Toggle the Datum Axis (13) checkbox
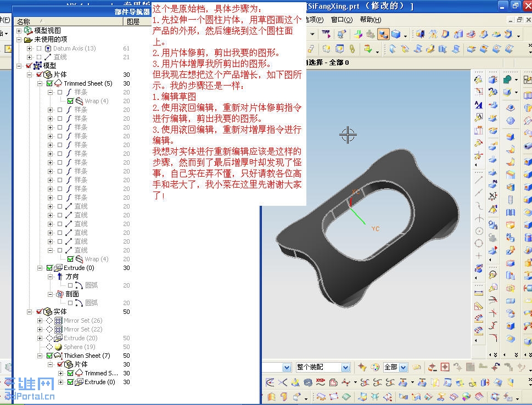The width and height of the screenshot is (532, 405). point(39,48)
